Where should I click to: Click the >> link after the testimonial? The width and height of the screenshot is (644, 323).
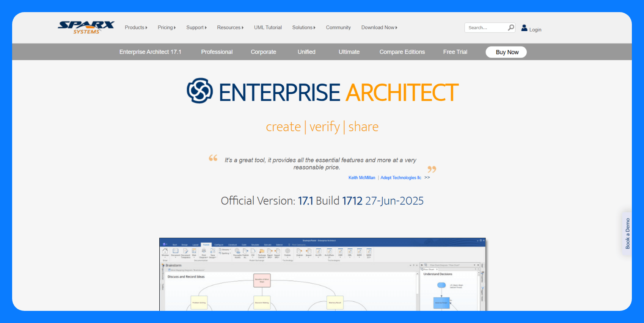pos(427,177)
